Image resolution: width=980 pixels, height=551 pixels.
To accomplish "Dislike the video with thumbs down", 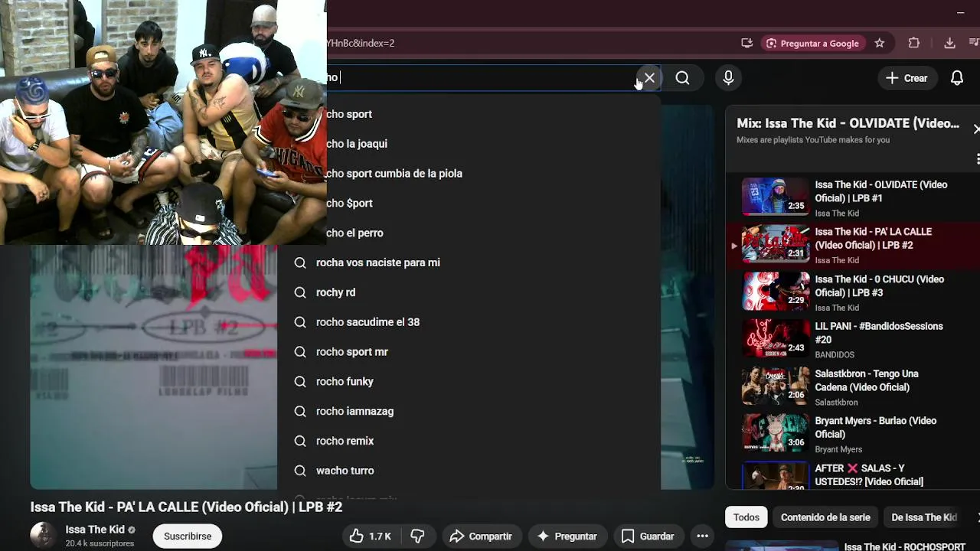I will pos(417,536).
